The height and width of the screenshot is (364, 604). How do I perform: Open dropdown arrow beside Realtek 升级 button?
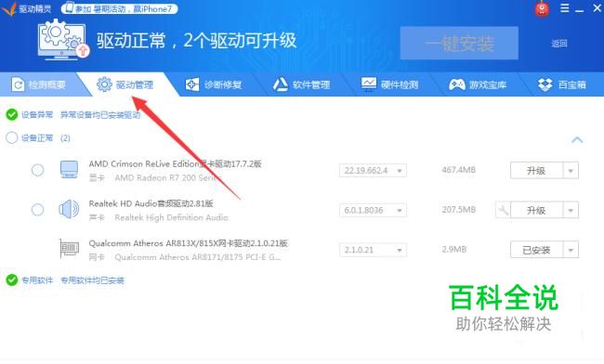[x=571, y=210]
